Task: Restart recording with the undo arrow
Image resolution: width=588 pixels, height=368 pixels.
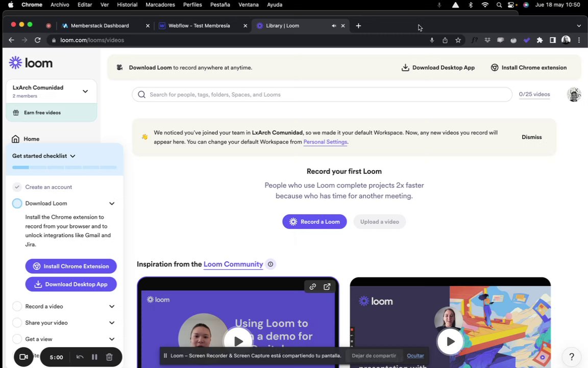Action: [x=80, y=357]
